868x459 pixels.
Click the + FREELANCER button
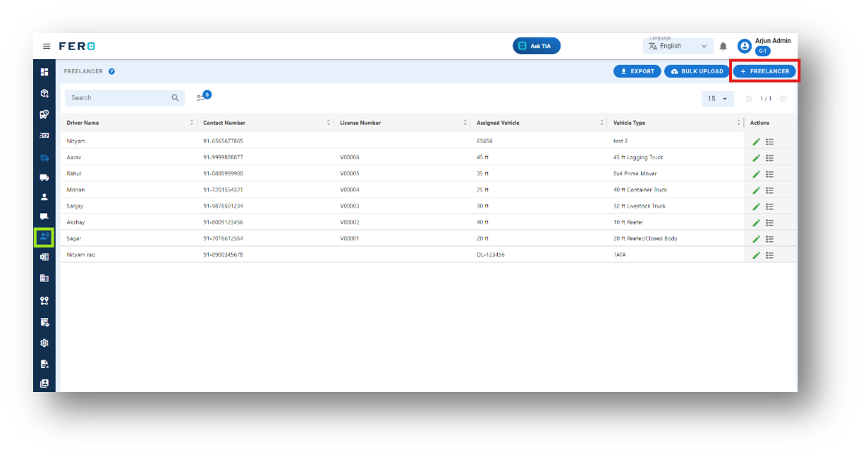764,71
